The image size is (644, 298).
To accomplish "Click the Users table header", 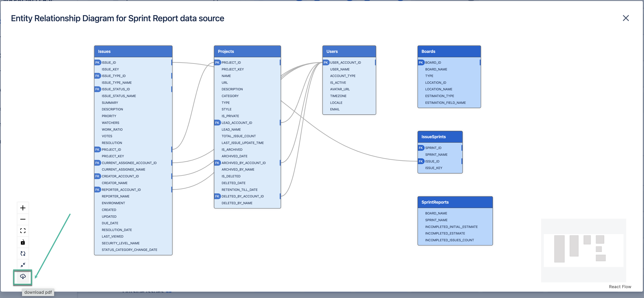I will pyautogui.click(x=349, y=51).
